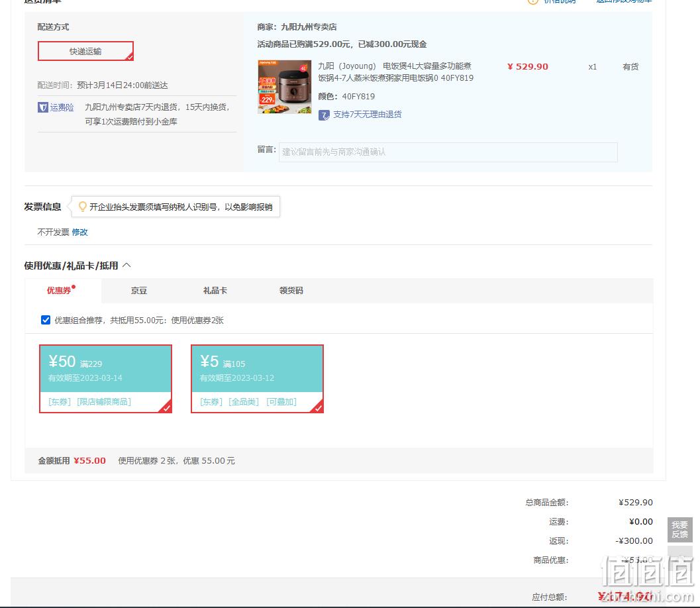
Task: Click the 我要反馈 feedback button
Action: (679, 530)
